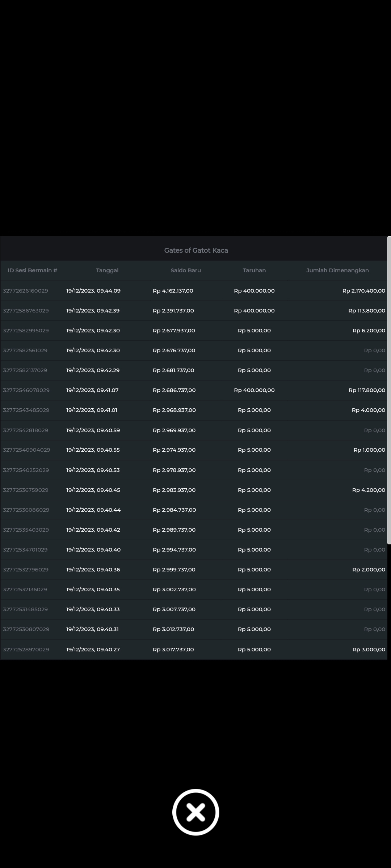The width and height of the screenshot is (391, 868).
Task: Click the ID Sesi Bermain column header
Action: point(33,271)
